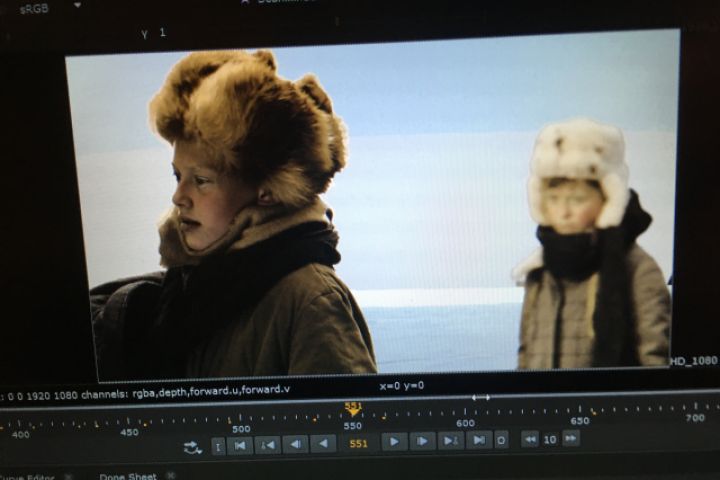Go to next keyframe
Screen dimensions: 720x480
coord(450,441)
